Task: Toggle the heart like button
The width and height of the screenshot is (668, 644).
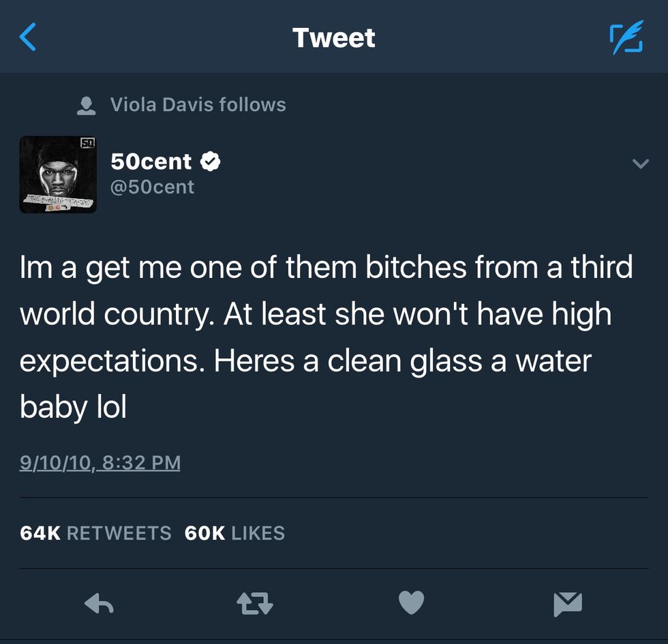Action: 411,602
